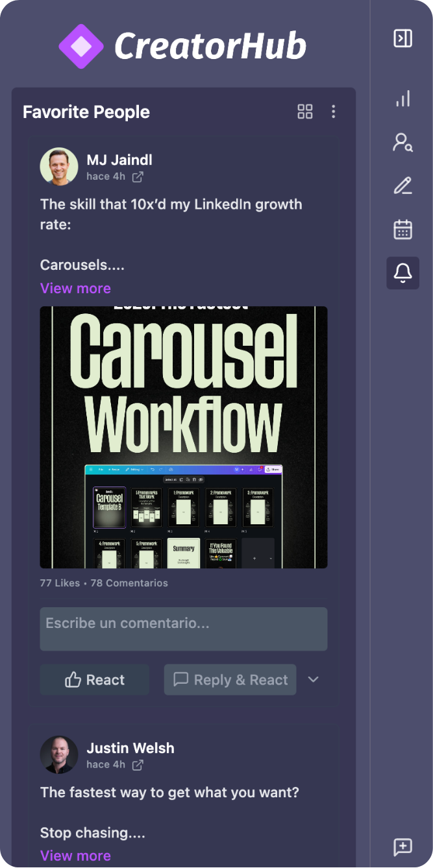Screen dimensions: 433x868
Task: Click Justin Welsh's hace 4h timestamp
Action: pos(106,765)
